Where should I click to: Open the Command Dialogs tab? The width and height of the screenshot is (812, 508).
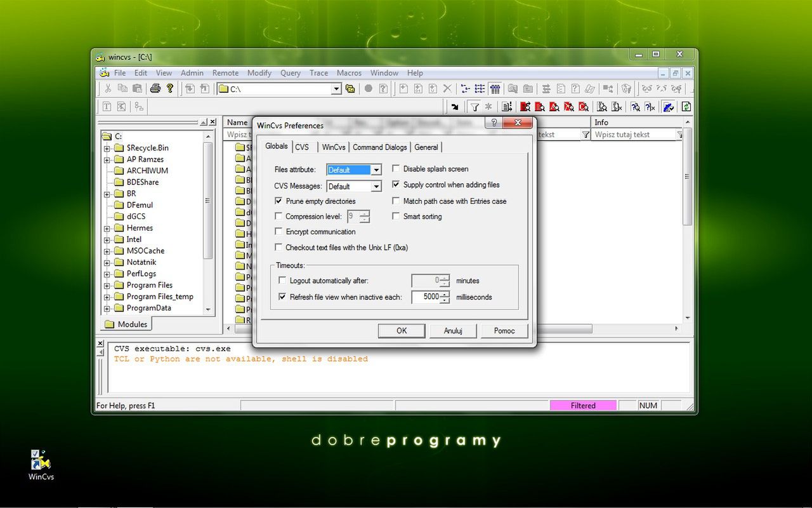pyautogui.click(x=380, y=147)
